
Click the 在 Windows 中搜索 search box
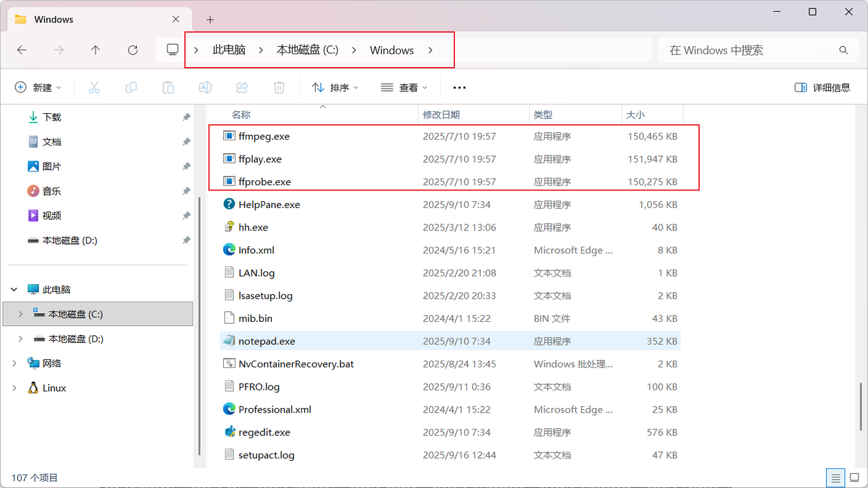[749, 50]
